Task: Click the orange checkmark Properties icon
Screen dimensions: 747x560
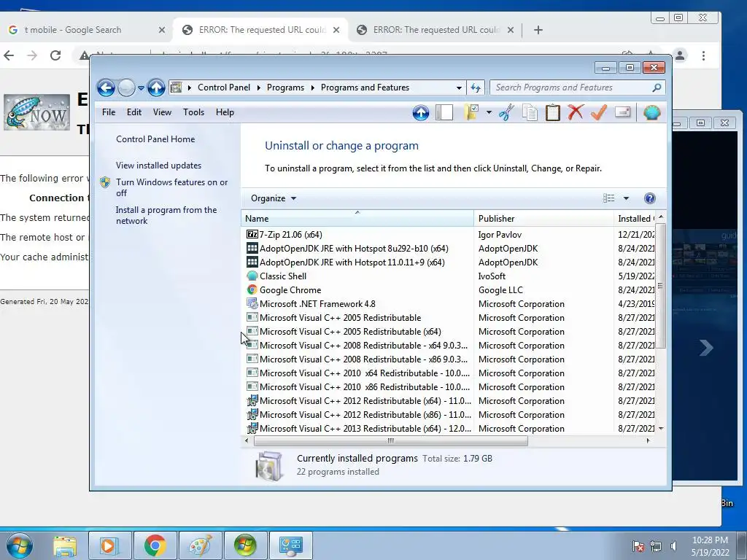Action: pos(599,112)
